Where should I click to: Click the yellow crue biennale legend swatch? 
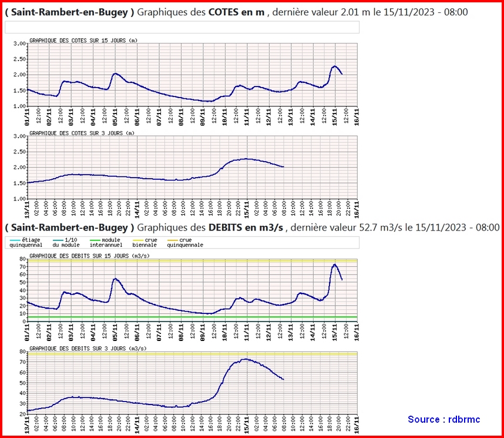click(138, 240)
